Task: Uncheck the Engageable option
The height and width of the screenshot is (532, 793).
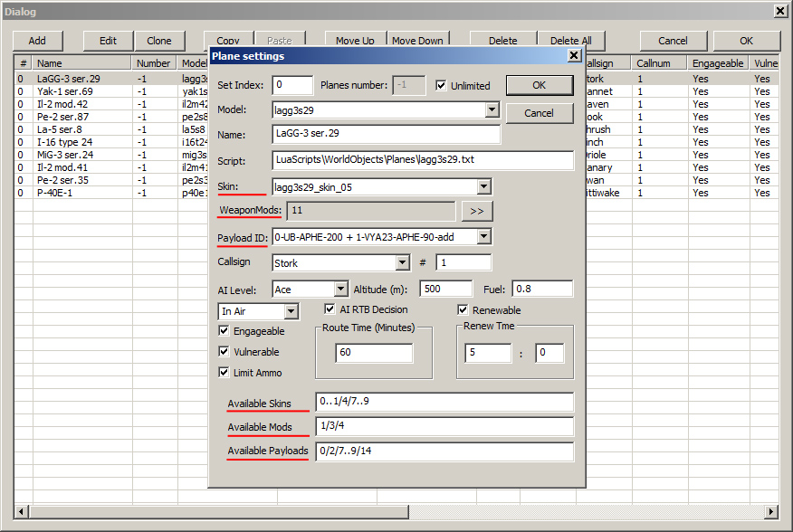Action: pyautogui.click(x=224, y=331)
